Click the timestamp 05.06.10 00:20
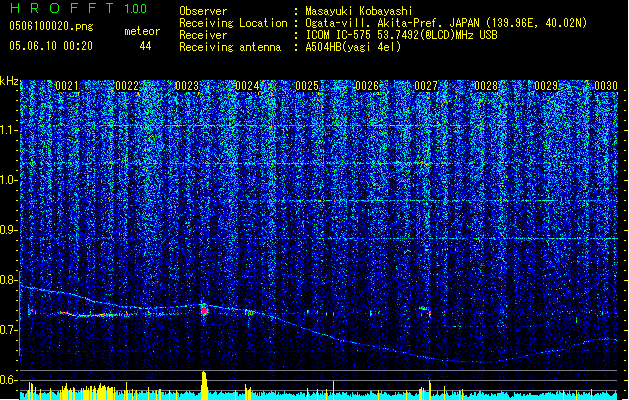 click(51, 46)
